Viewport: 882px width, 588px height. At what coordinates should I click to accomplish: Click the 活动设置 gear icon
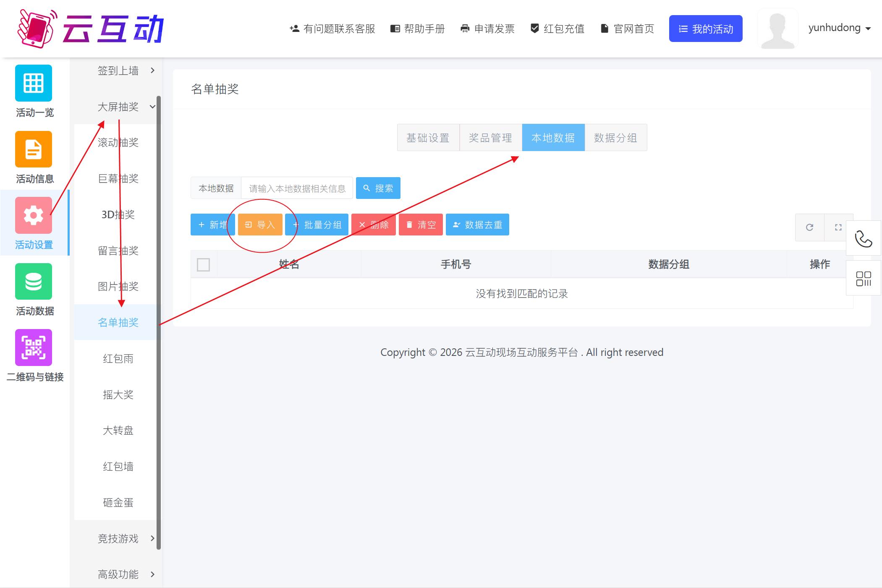coord(34,215)
